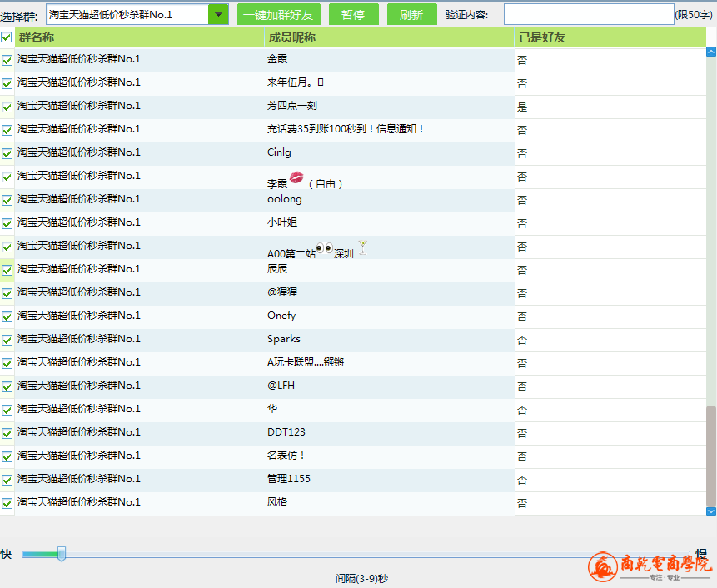Select the member nickname @猩猩

click(x=282, y=292)
